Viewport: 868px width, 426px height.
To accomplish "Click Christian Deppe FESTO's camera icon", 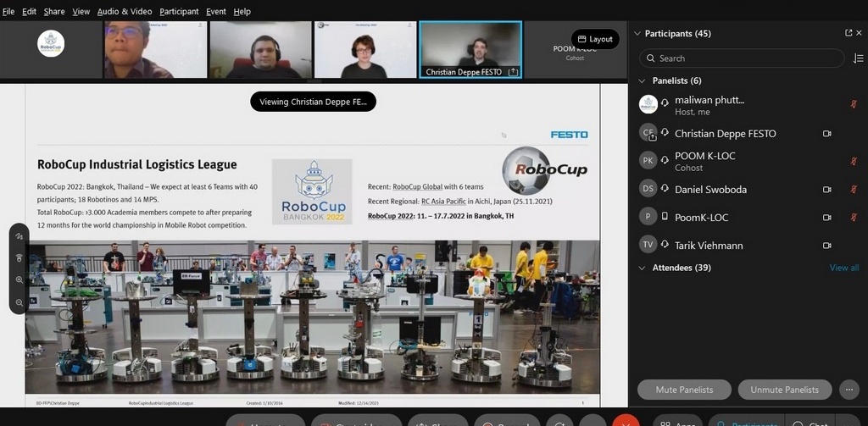I will [827, 133].
